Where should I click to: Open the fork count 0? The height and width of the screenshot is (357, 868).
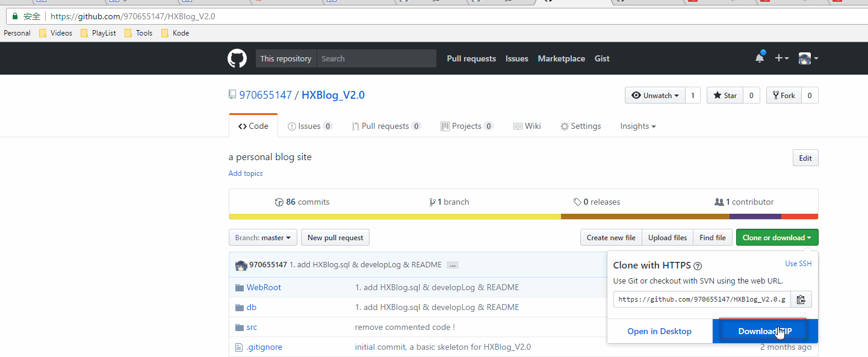tap(810, 95)
